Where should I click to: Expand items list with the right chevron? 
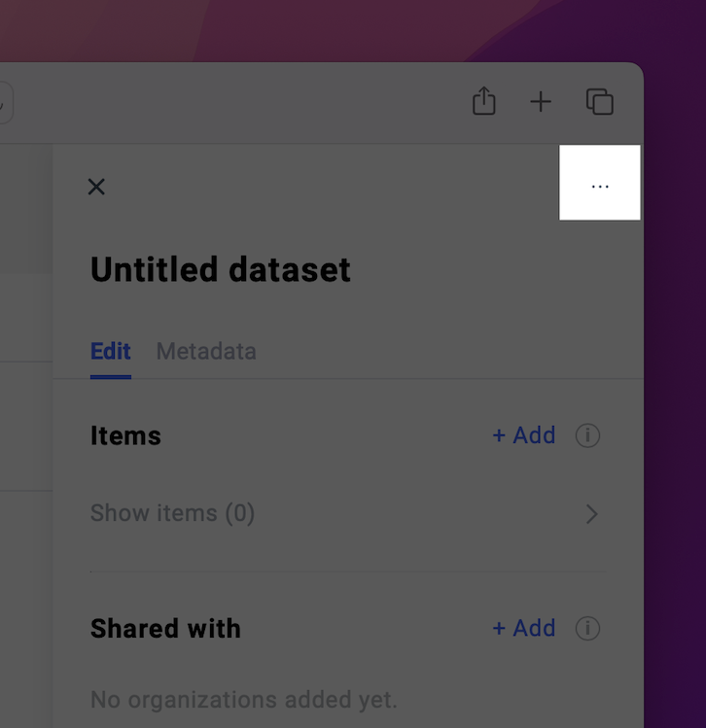(x=591, y=514)
